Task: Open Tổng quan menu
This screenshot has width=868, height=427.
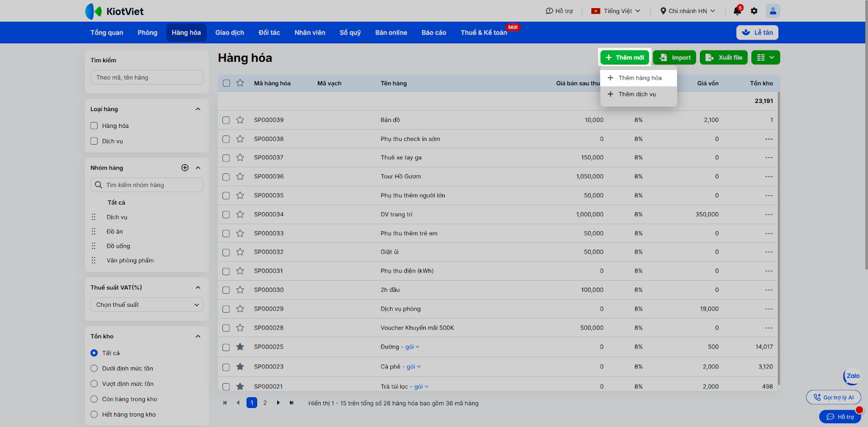Action: [x=107, y=33]
